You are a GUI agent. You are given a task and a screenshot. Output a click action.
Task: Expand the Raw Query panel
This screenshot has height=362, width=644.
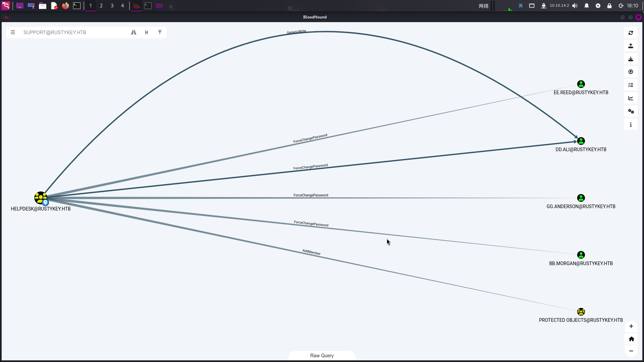tap(322, 356)
